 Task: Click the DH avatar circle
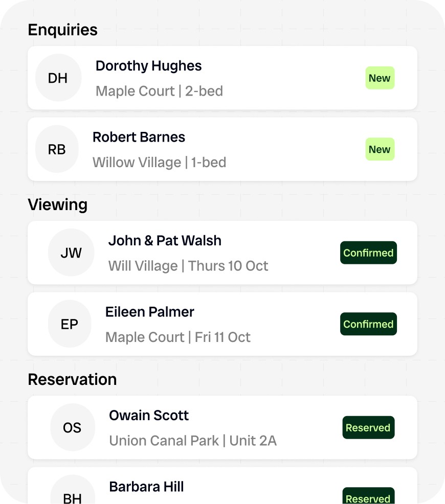58,78
